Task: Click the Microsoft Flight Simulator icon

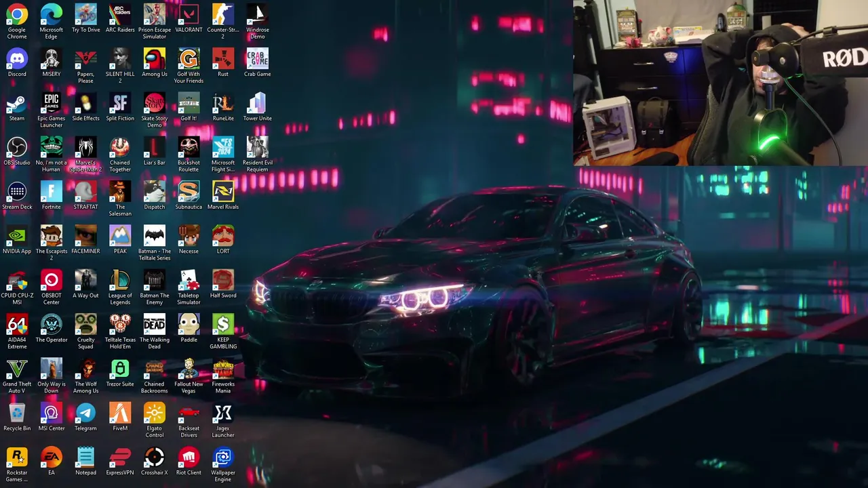Action: pos(223,147)
